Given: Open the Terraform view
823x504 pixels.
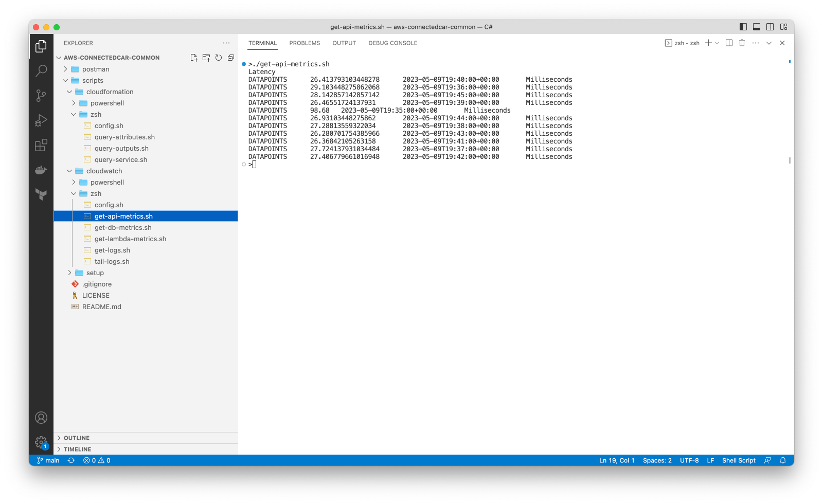Looking at the screenshot, I should [x=41, y=194].
